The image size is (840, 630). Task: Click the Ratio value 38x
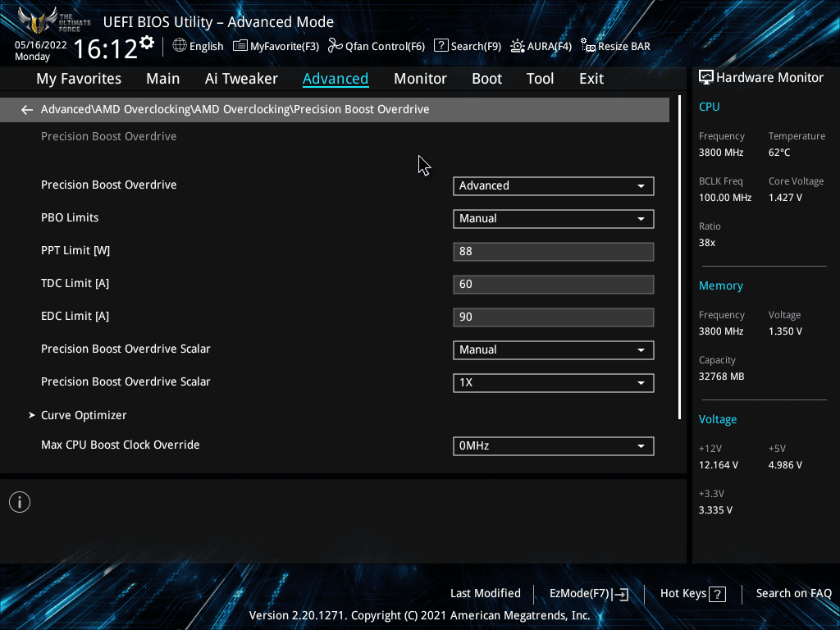click(706, 243)
